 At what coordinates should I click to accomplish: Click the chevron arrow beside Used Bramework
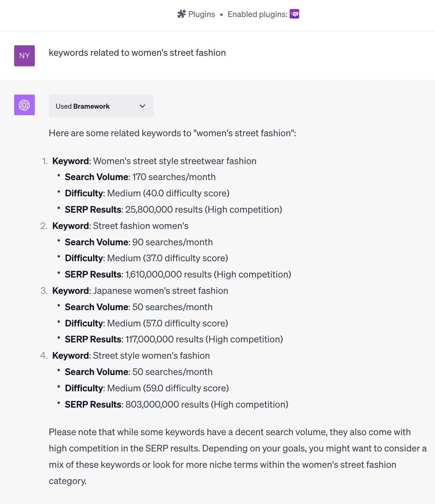point(142,106)
